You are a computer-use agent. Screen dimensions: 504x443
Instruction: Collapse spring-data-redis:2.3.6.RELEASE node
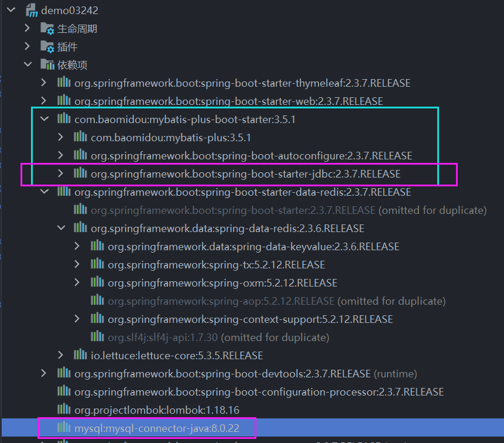(61, 228)
